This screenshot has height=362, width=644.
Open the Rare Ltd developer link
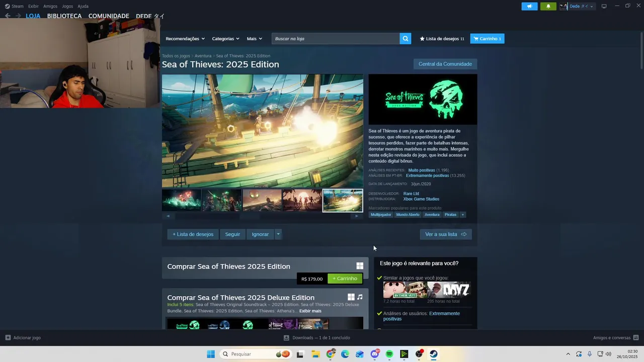(x=411, y=194)
